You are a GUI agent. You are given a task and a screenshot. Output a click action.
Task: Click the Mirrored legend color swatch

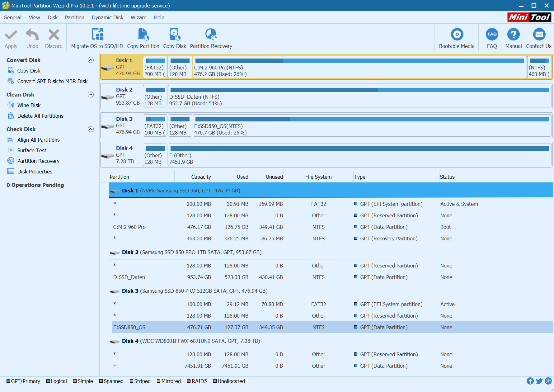click(x=159, y=381)
